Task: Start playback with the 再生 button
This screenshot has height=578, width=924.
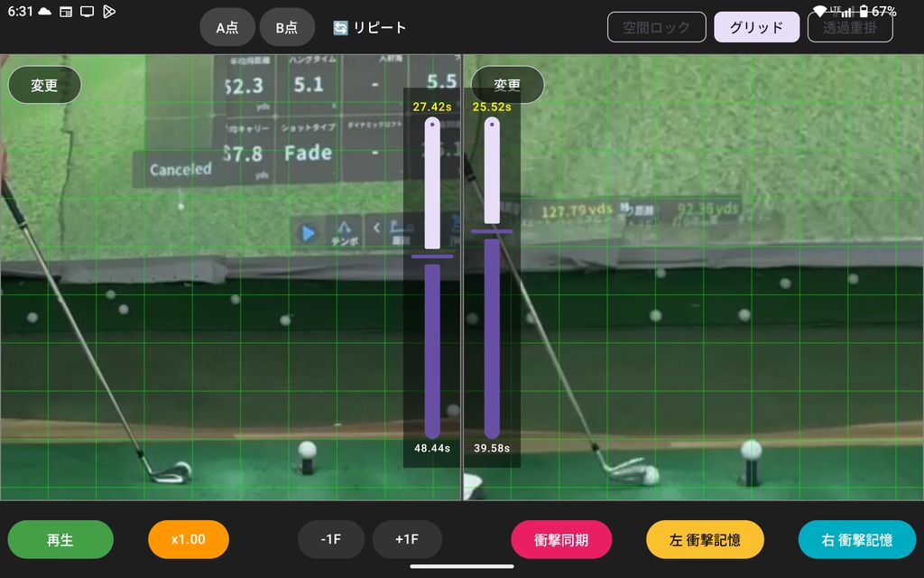Action: (x=60, y=539)
